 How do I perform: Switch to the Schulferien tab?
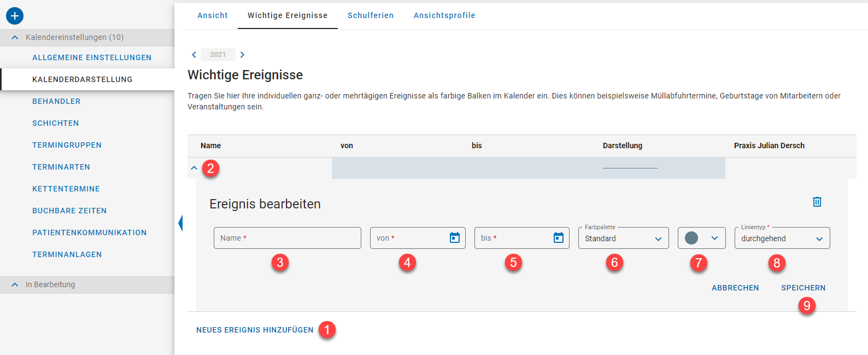click(371, 15)
